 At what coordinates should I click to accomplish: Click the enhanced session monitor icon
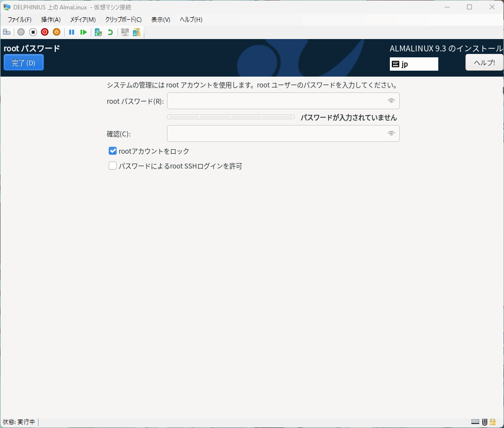(x=125, y=32)
